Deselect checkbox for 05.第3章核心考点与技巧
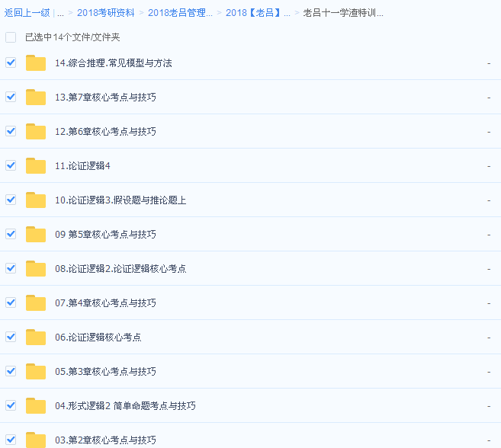This screenshot has width=501, height=448. click(11, 371)
